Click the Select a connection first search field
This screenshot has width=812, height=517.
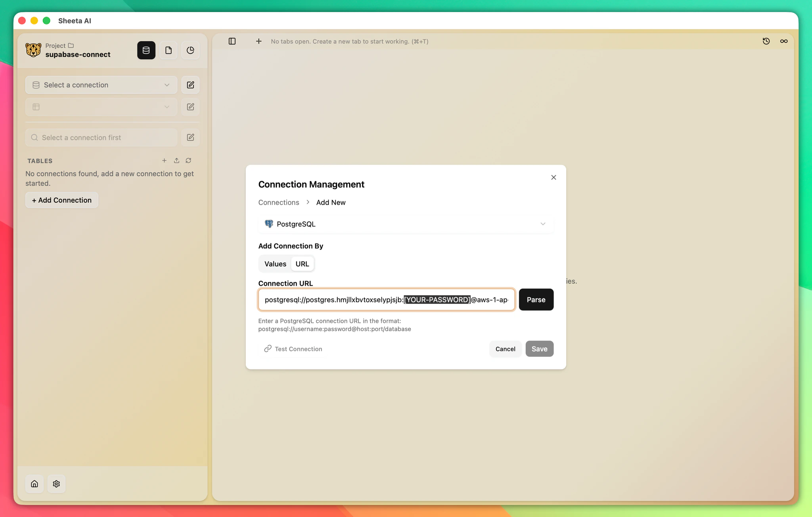coord(101,137)
